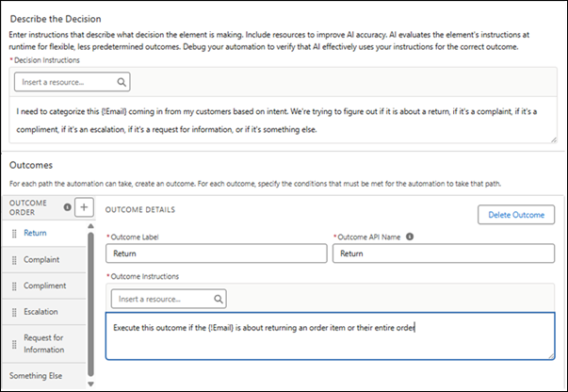This screenshot has width=568, height=392.
Task: Click into the Outcome Label field
Action: pyautogui.click(x=215, y=253)
